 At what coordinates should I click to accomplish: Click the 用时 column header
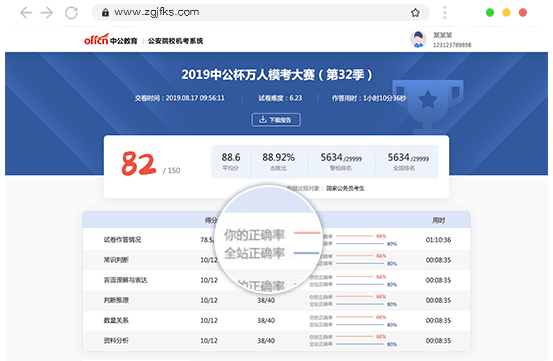point(438,220)
